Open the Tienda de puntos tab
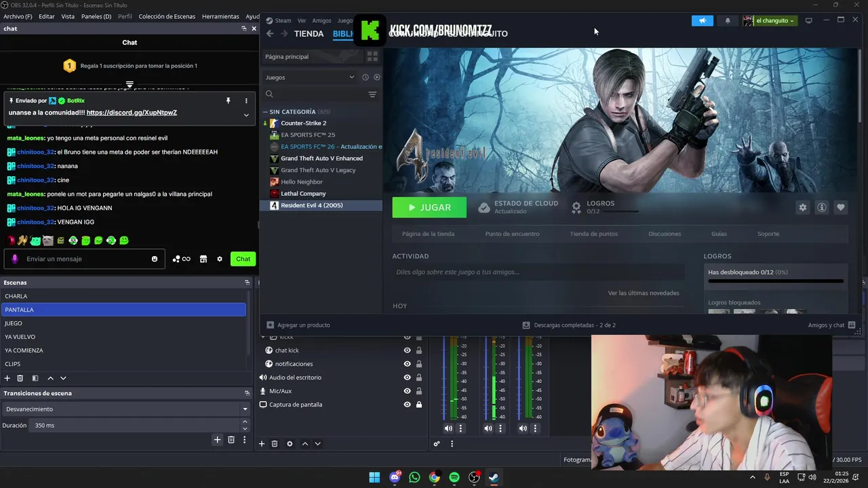Screen dimensions: 868x488 pos(594,234)
